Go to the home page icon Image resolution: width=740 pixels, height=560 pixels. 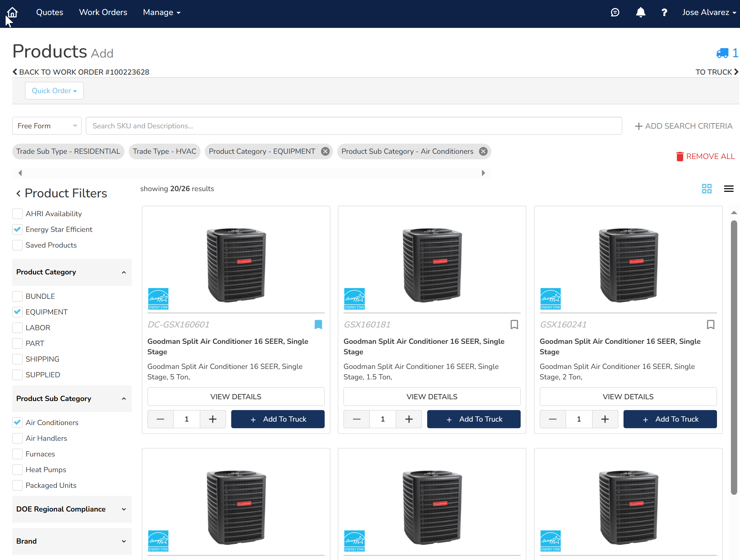(12, 13)
